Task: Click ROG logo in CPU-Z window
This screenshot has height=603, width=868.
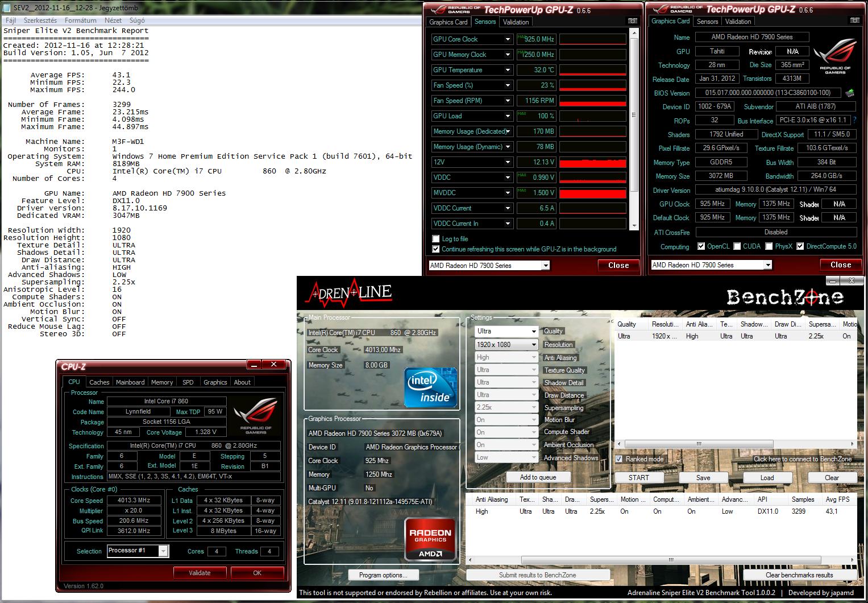Action: pyautogui.click(x=255, y=416)
